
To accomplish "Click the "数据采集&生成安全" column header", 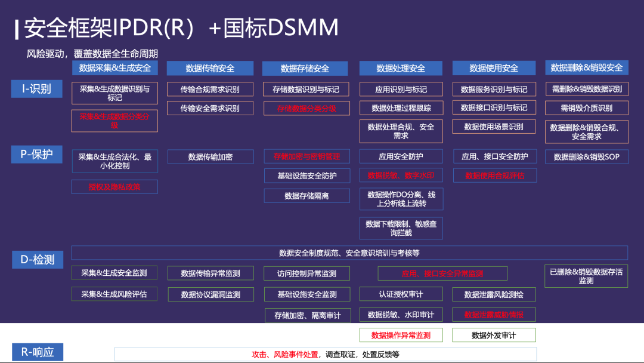I will tap(115, 68).
